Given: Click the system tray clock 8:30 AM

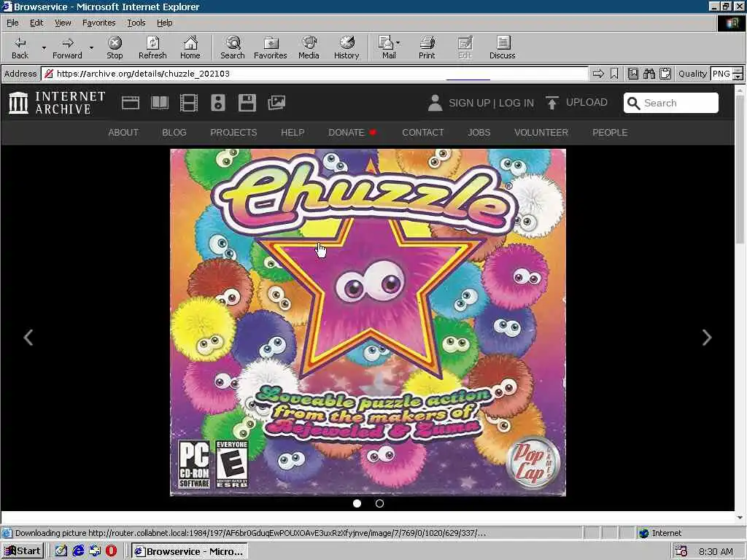Looking at the screenshot, I should coord(716,551).
